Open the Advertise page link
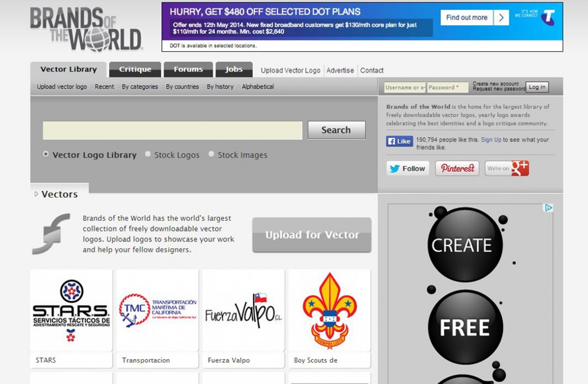The image size is (588, 384). (340, 70)
